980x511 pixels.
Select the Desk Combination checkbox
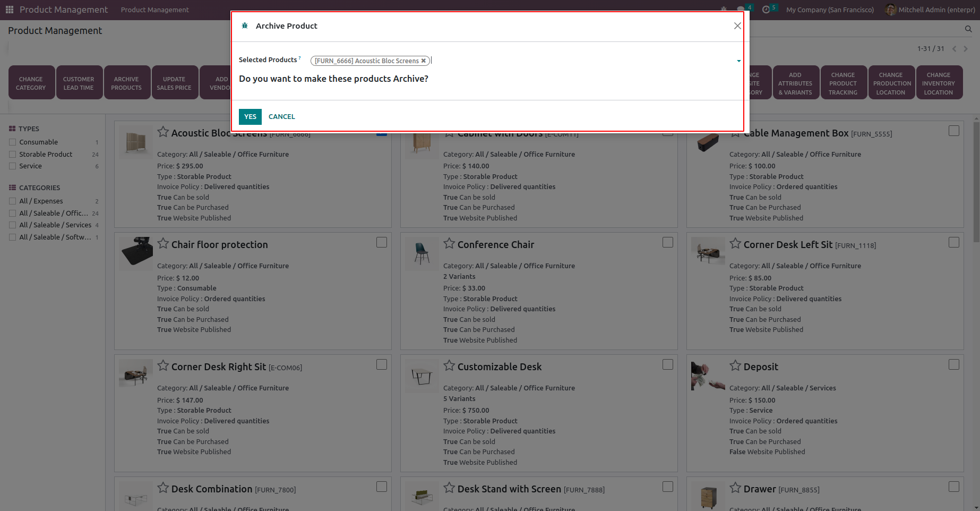(382, 487)
